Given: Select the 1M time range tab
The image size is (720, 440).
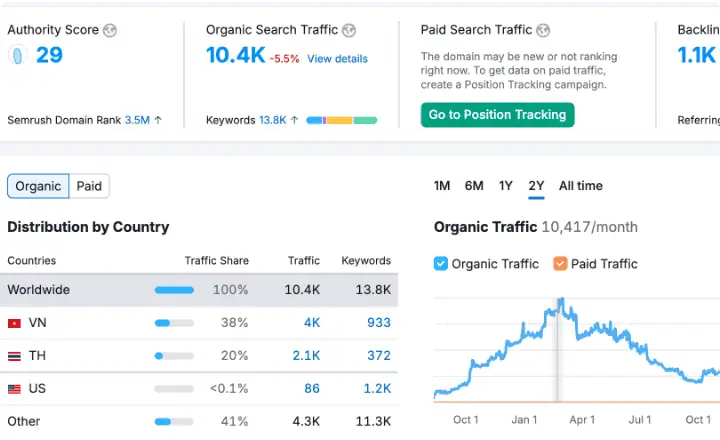Looking at the screenshot, I should pos(442,186).
